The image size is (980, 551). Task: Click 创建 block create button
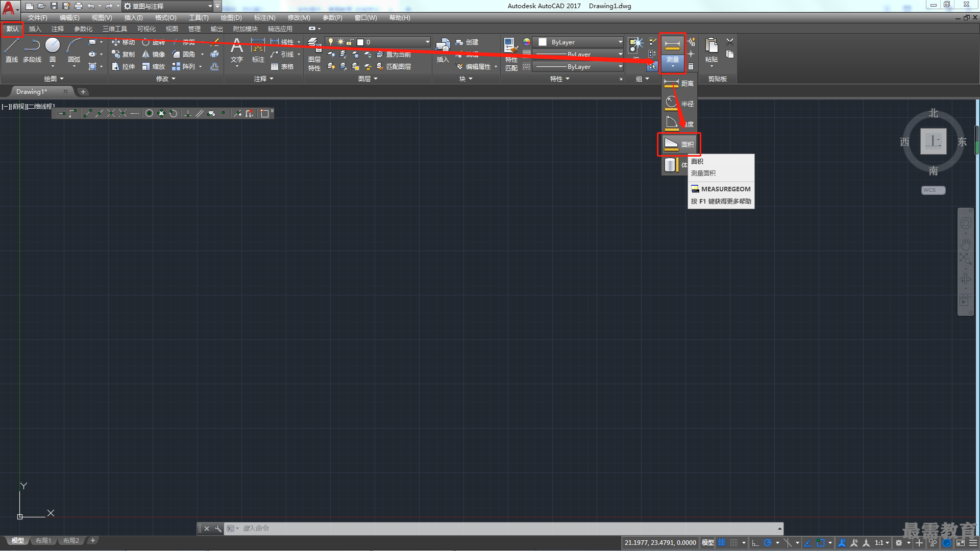click(467, 42)
